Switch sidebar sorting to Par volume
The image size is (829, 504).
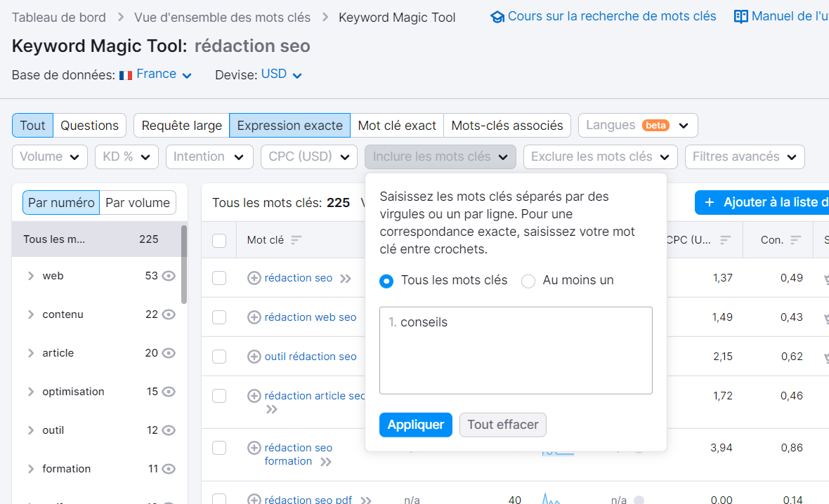(138, 202)
